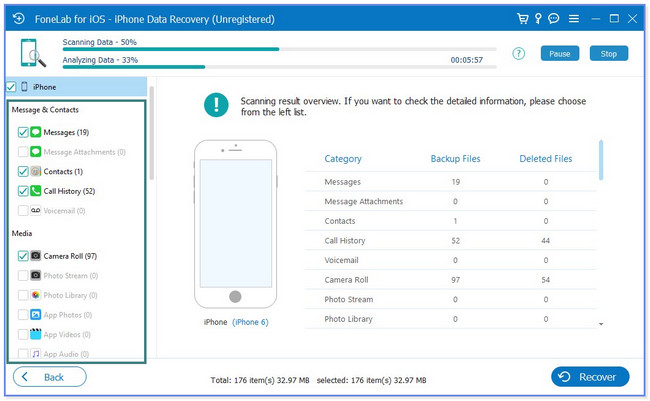This screenshot has height=401, width=650.
Task: Click the Analyzing Data progress bar
Action: (279, 67)
